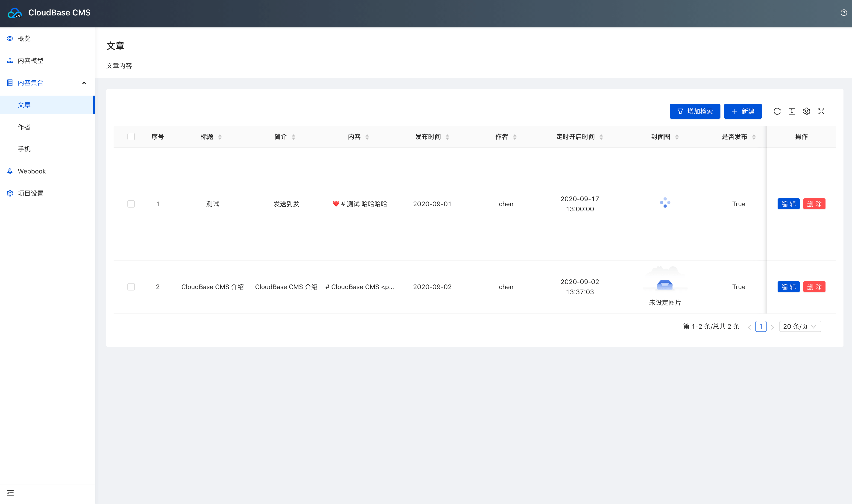Click the 新建 button
The width and height of the screenshot is (852, 504).
pyautogui.click(x=743, y=111)
